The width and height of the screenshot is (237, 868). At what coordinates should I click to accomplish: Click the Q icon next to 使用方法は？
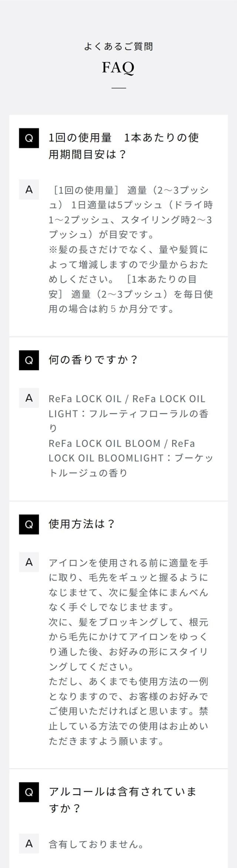click(29, 524)
